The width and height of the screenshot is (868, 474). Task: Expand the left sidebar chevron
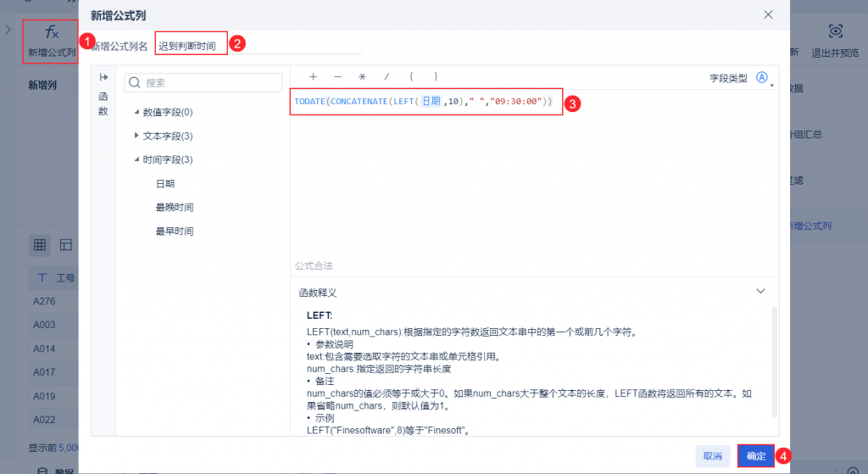pyautogui.click(x=8, y=30)
